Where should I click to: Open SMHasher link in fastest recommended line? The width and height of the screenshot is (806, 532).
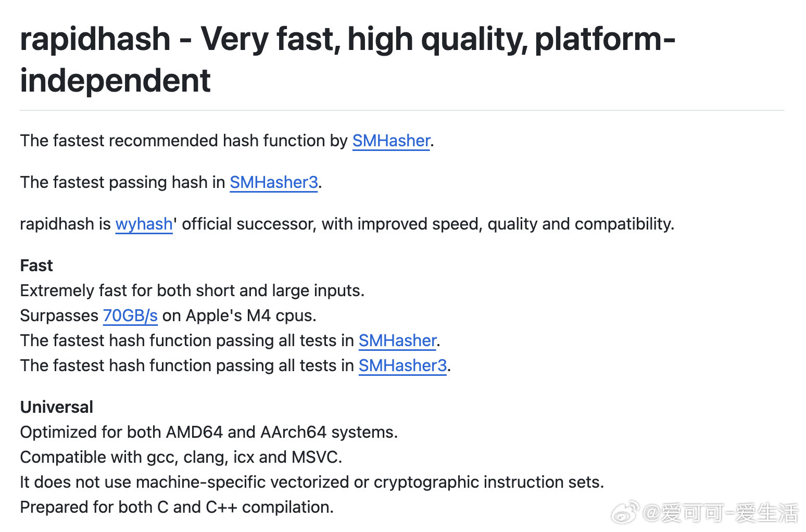391,141
